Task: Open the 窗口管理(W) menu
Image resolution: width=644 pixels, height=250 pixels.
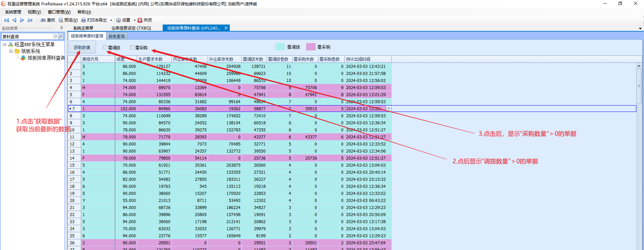Action: pos(59,12)
